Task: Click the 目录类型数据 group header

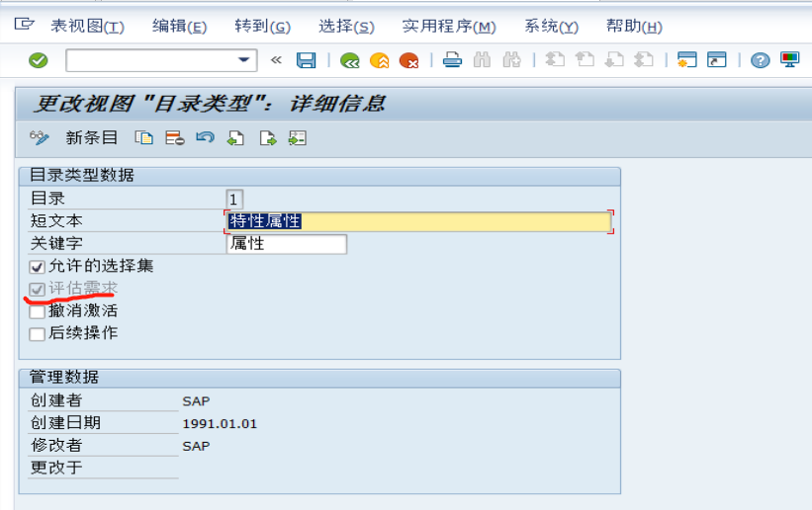Action: (x=319, y=176)
